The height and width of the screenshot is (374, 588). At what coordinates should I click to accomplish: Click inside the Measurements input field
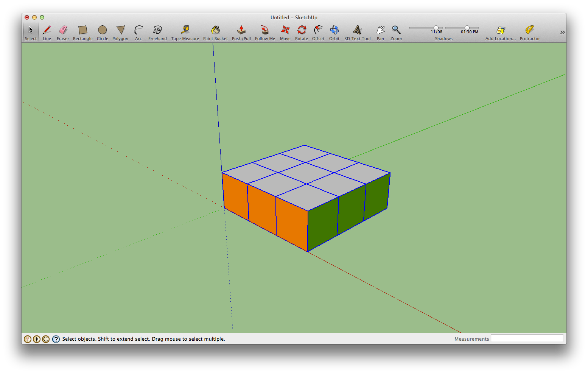527,338
